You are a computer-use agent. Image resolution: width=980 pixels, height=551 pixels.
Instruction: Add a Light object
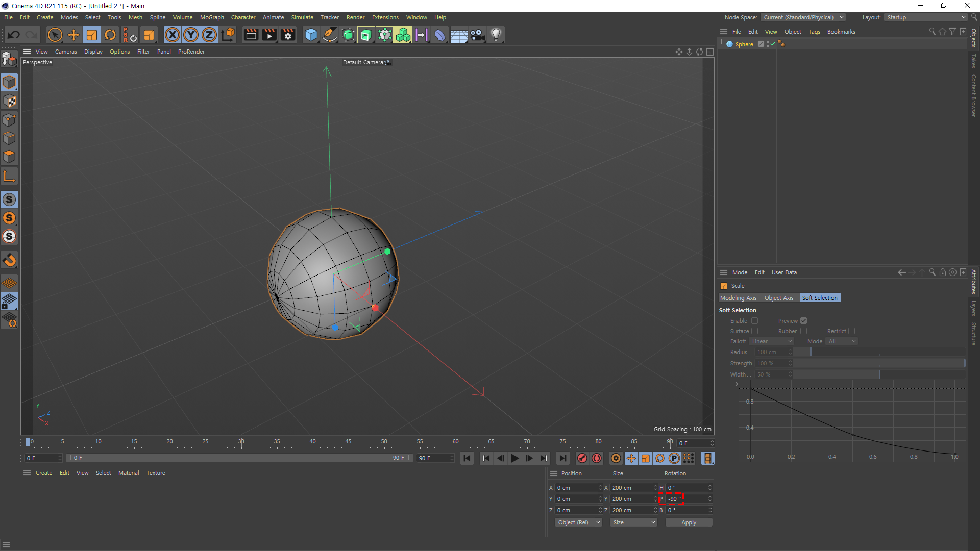(x=496, y=35)
